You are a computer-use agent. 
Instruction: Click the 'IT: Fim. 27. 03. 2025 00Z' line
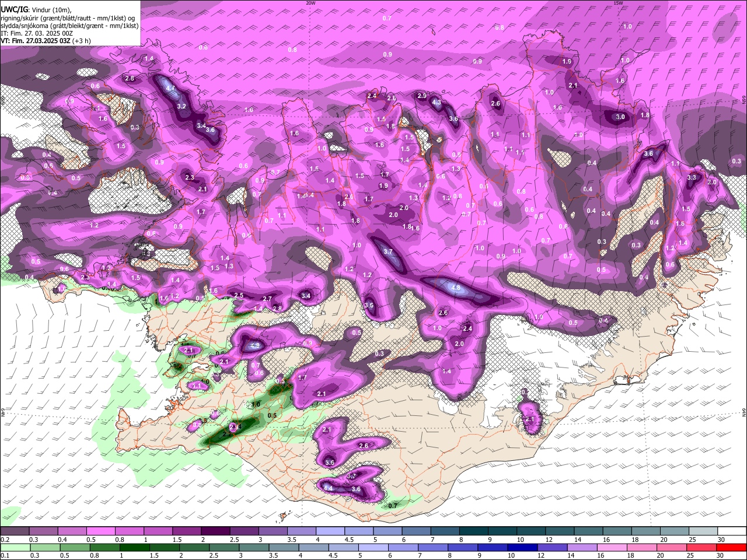pos(37,33)
